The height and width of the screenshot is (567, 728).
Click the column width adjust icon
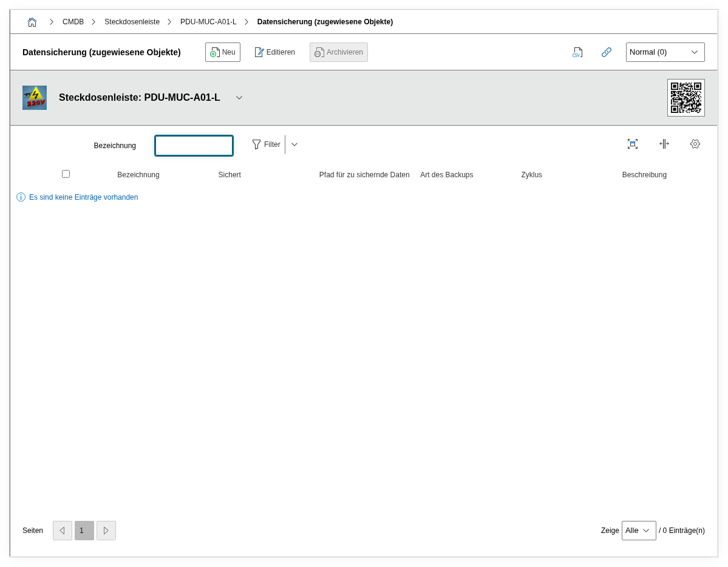coord(664,144)
